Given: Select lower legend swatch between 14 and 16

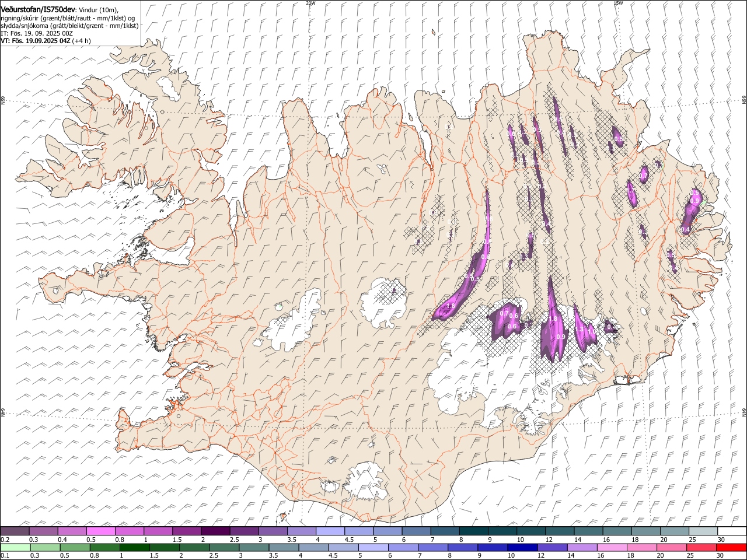Looking at the screenshot, I should coord(583,547).
